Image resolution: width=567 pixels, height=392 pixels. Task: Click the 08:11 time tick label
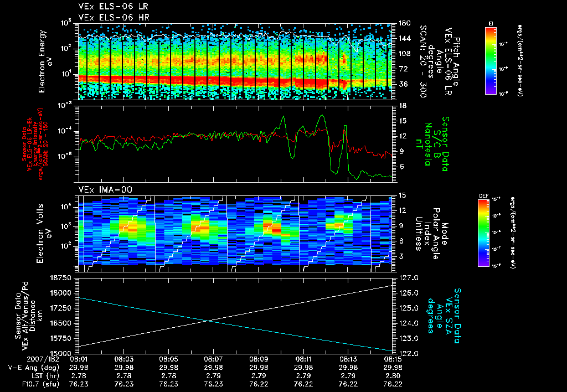tap(303, 359)
